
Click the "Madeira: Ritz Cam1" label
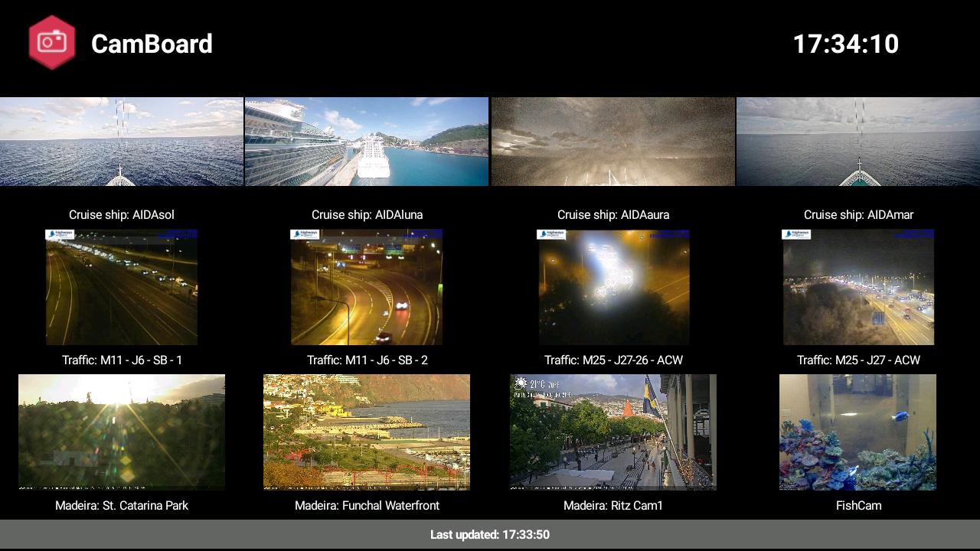pyautogui.click(x=613, y=506)
